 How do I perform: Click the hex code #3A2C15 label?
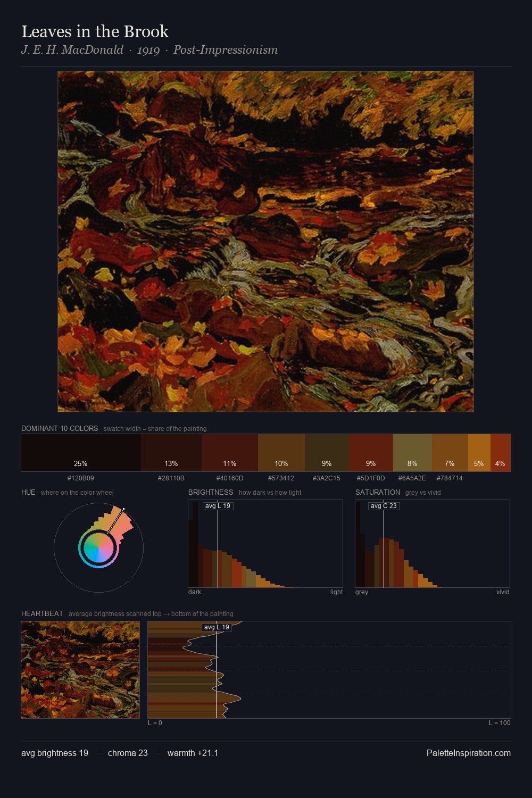[x=327, y=478]
